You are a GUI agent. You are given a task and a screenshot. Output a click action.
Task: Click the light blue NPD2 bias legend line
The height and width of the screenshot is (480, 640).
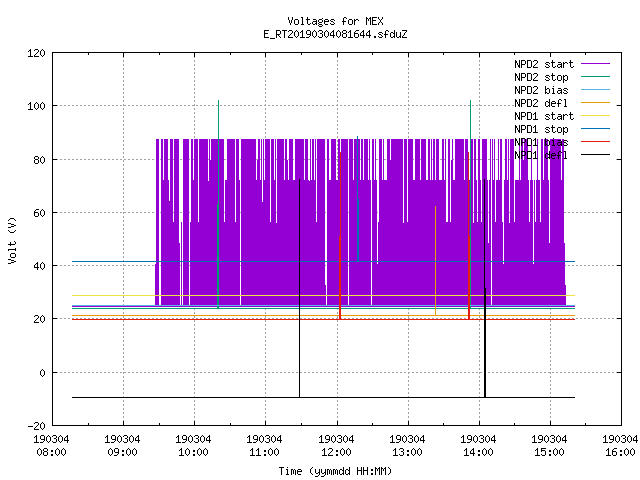pyautogui.click(x=595, y=89)
